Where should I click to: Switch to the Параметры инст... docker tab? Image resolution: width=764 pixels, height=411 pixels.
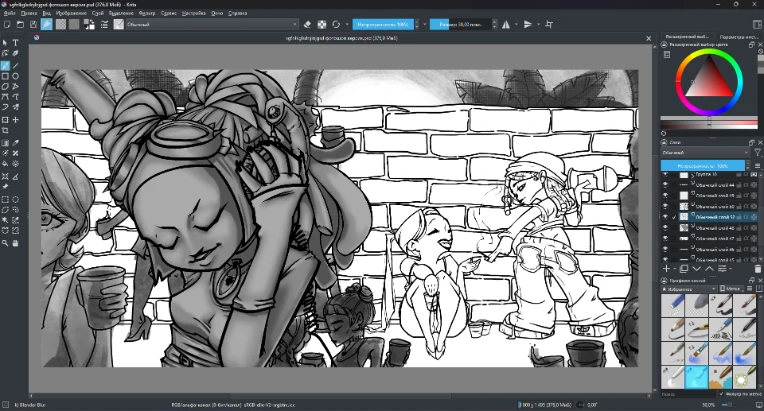coord(738,37)
